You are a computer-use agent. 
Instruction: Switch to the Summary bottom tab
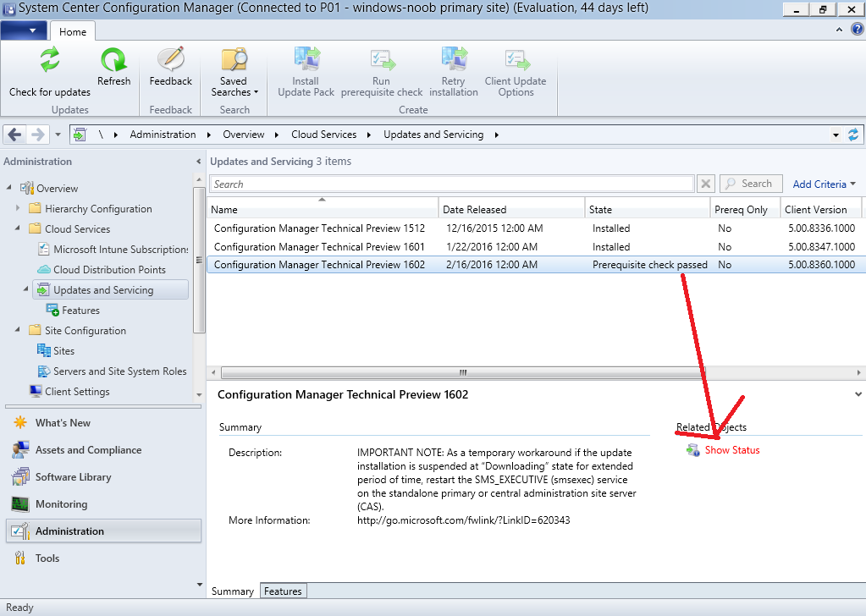[x=233, y=591]
